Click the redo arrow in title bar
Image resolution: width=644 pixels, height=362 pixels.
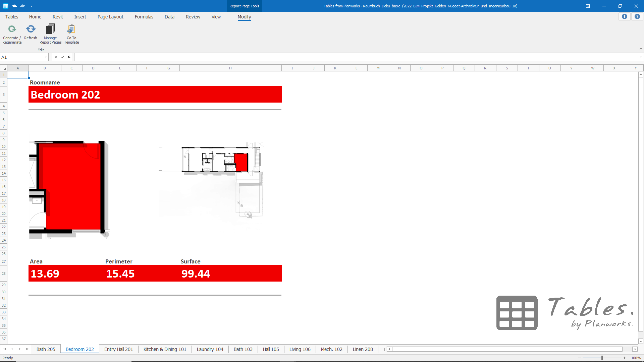(x=22, y=6)
